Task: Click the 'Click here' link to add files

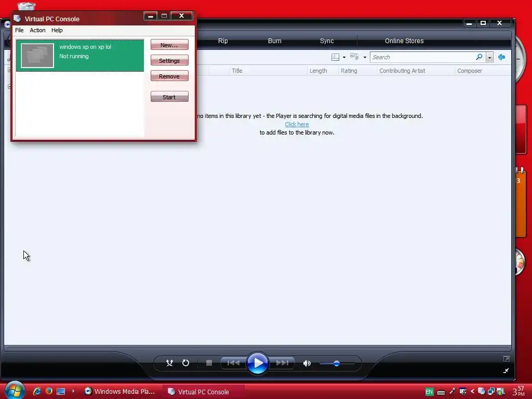Action: click(x=297, y=124)
